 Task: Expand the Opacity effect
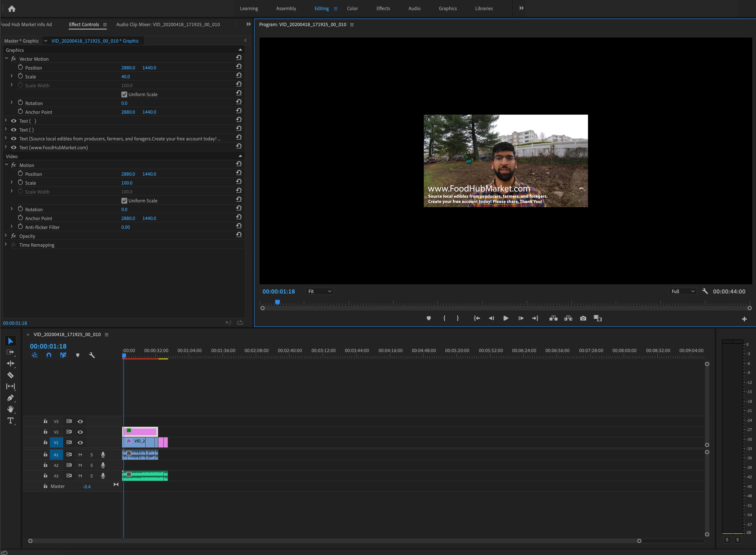tap(6, 236)
